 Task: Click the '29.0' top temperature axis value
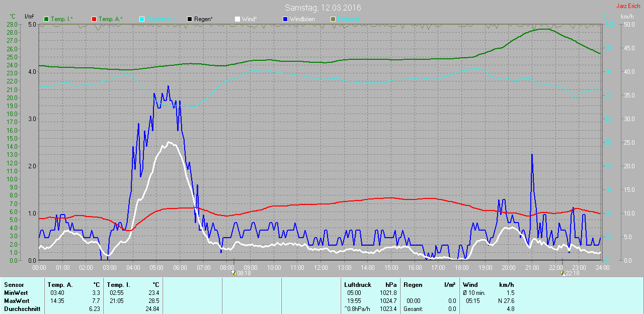[12, 24]
